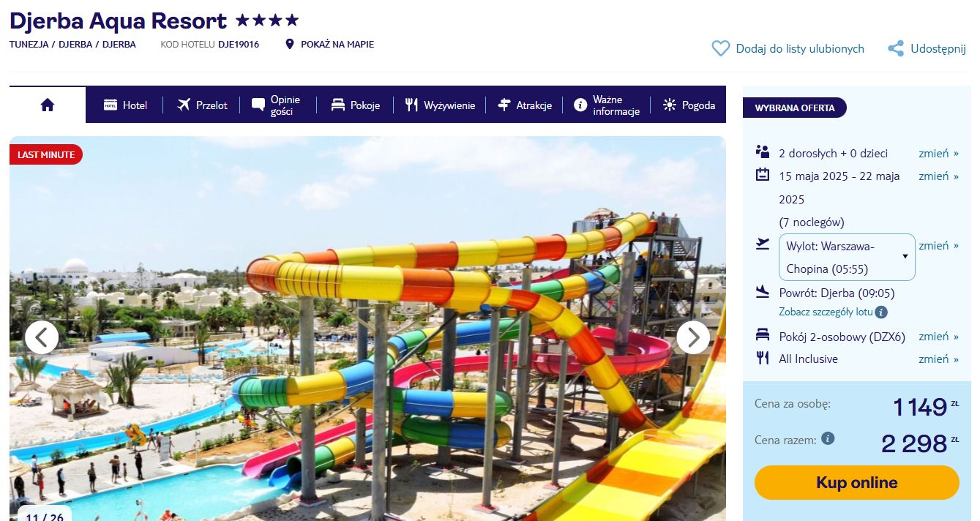Click info icon beside Zobacz szczegóły lotu
980x521 pixels.
[x=881, y=312]
